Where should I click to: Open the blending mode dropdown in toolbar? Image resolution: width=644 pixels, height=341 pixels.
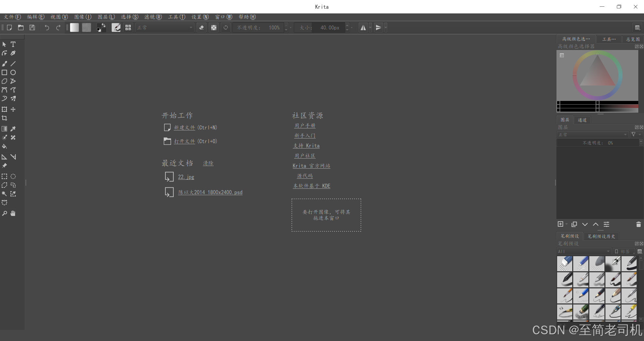coord(165,27)
